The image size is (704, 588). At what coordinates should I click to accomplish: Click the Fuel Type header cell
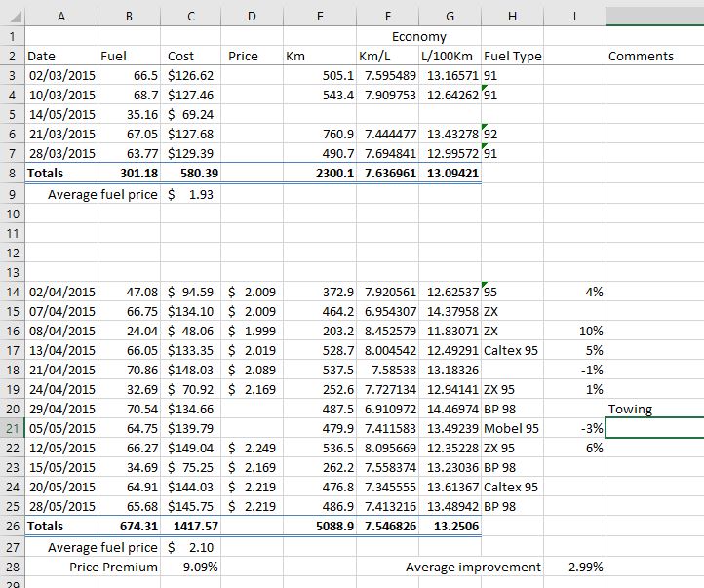(x=512, y=56)
